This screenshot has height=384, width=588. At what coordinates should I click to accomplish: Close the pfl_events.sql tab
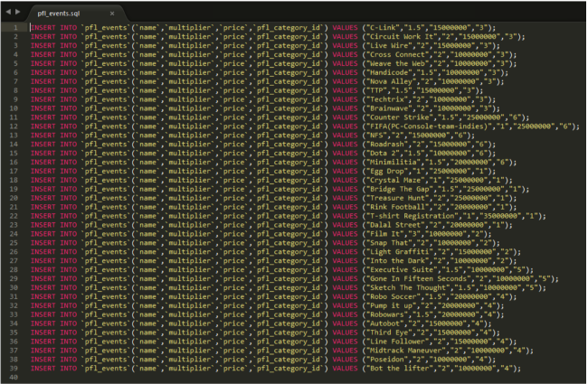click(x=111, y=14)
